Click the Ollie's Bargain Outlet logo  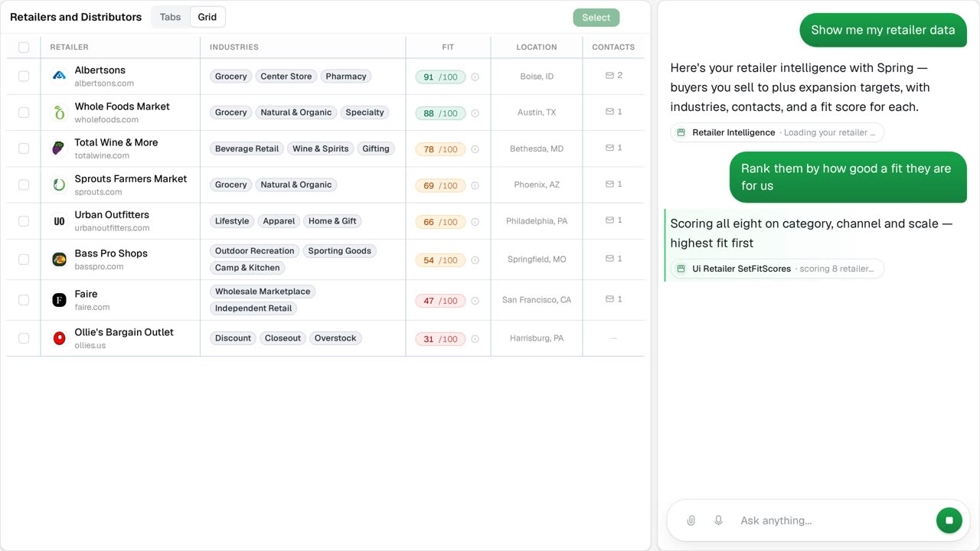coord(59,338)
